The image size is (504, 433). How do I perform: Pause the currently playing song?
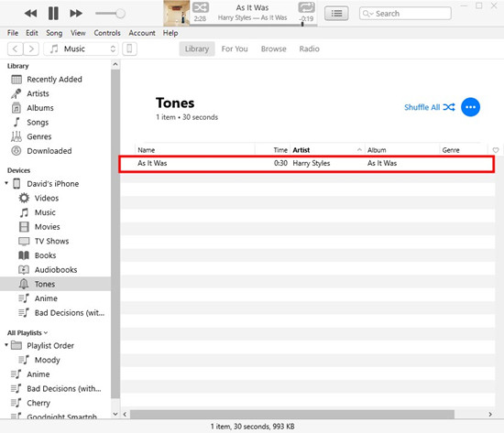(x=53, y=14)
